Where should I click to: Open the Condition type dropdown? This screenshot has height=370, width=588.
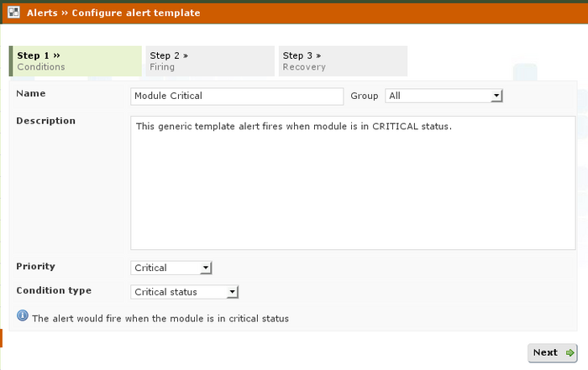click(x=186, y=292)
